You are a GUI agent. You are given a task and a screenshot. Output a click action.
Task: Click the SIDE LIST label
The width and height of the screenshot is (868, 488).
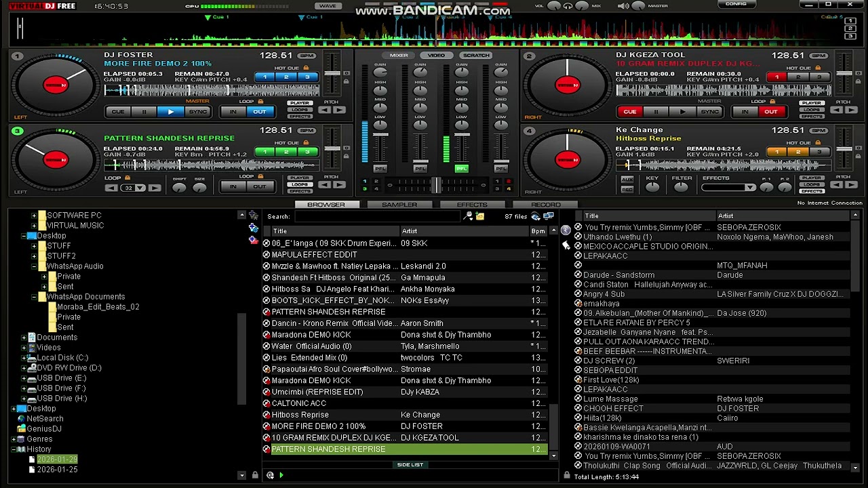[410, 465]
